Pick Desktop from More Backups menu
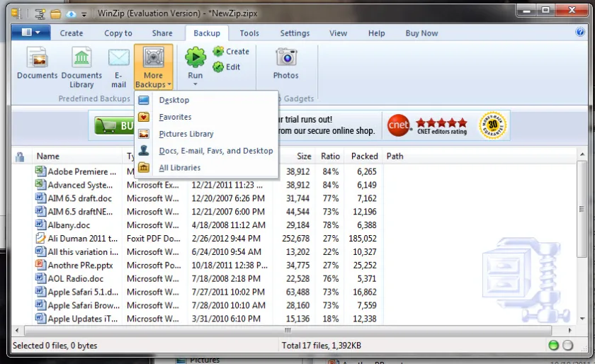 pos(206,100)
